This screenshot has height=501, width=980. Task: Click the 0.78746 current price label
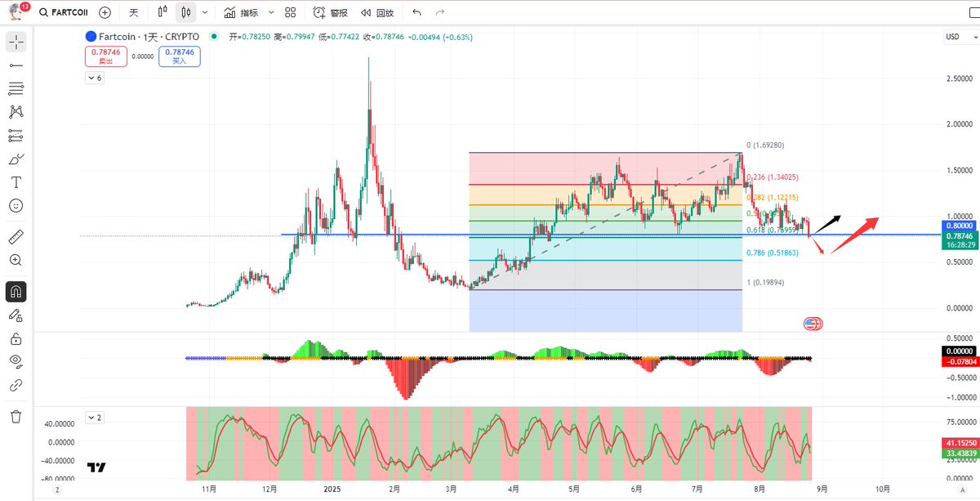[958, 235]
